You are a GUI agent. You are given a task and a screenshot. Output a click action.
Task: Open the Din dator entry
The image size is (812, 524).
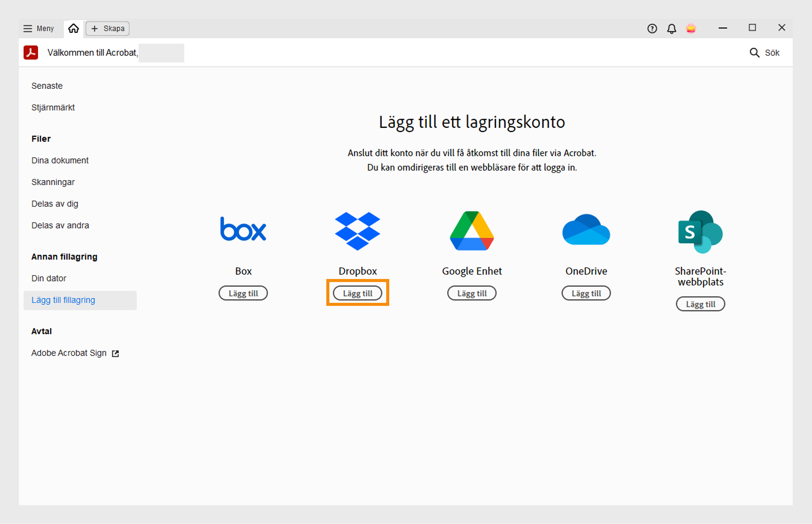pos(49,278)
